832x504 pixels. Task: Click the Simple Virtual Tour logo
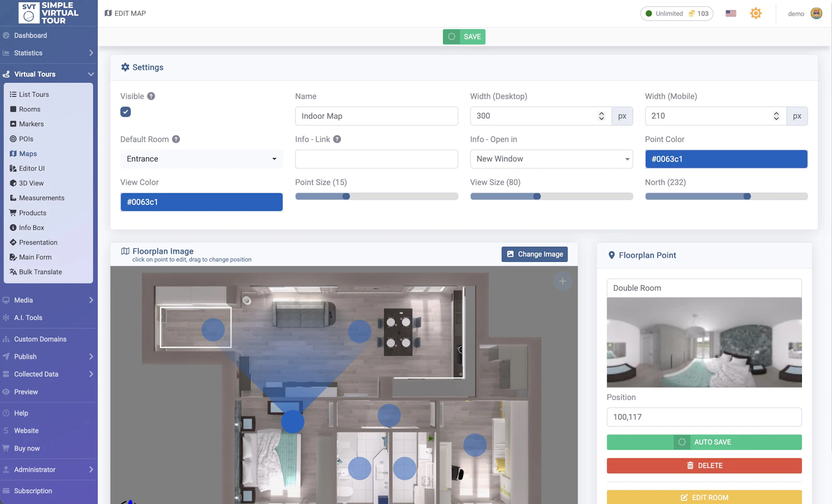[x=49, y=13]
